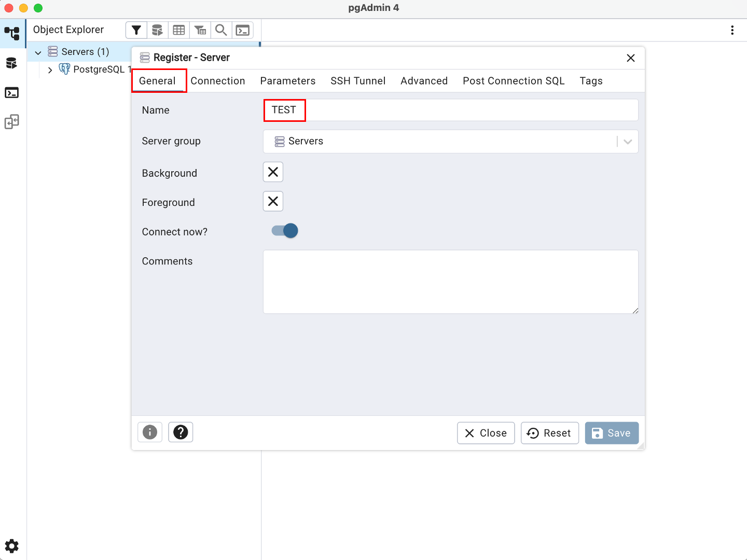Click the SQL help info icon button

[150, 432]
